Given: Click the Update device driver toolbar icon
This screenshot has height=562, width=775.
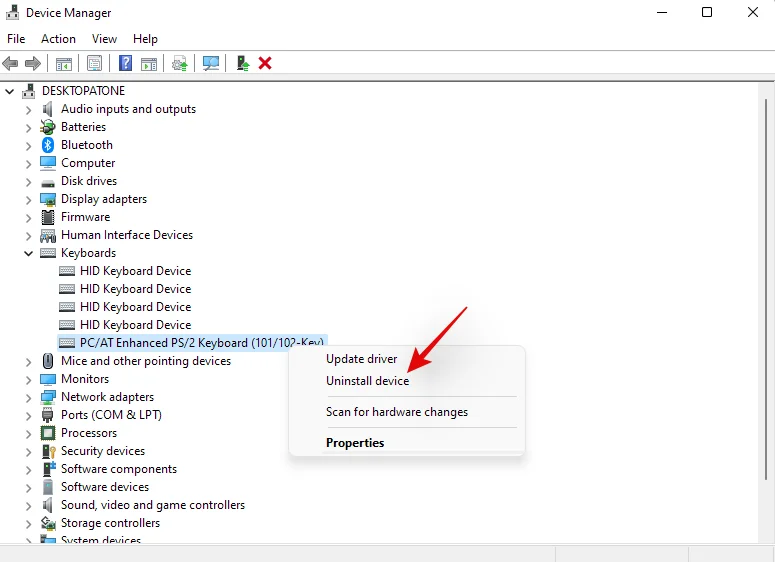Looking at the screenshot, I should [x=242, y=63].
